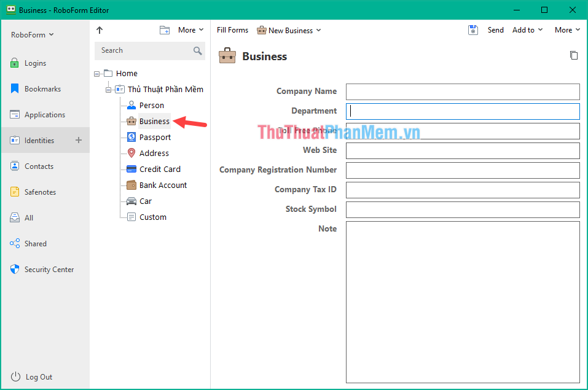This screenshot has height=390, width=588.
Task: Create a new folder
Action: (164, 29)
